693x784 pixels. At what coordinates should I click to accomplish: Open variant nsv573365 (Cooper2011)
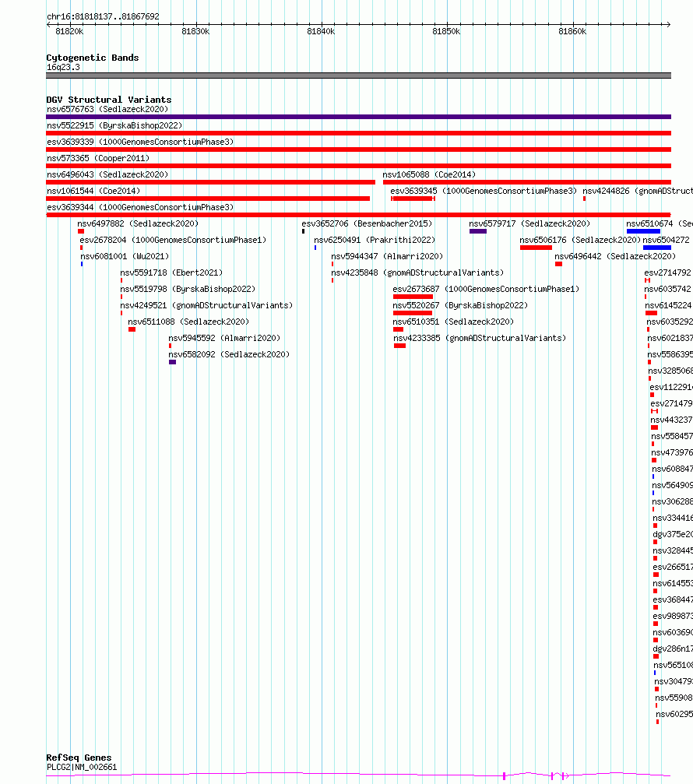coord(98,159)
